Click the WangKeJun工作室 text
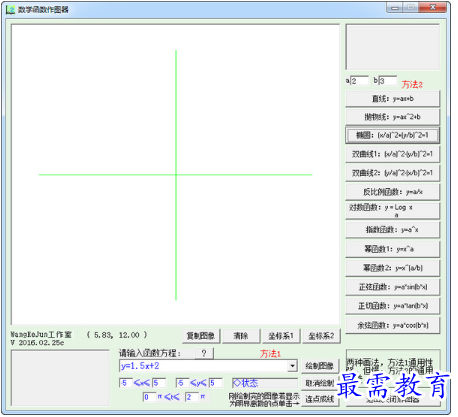 pyautogui.click(x=41, y=334)
